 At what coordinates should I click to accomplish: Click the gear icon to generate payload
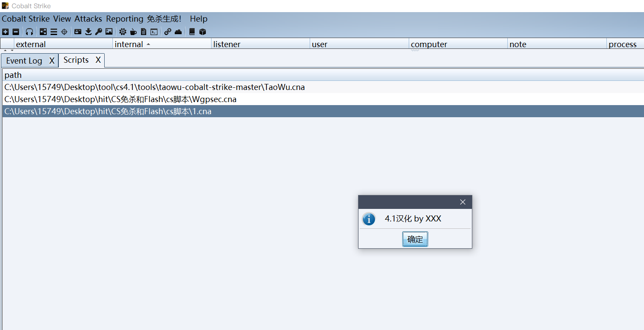123,32
